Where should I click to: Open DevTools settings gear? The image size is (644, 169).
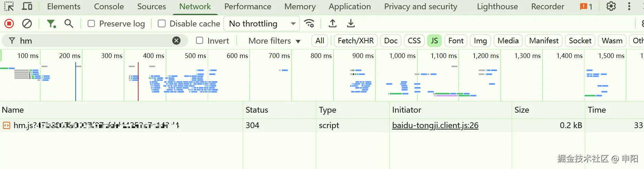(611, 6)
